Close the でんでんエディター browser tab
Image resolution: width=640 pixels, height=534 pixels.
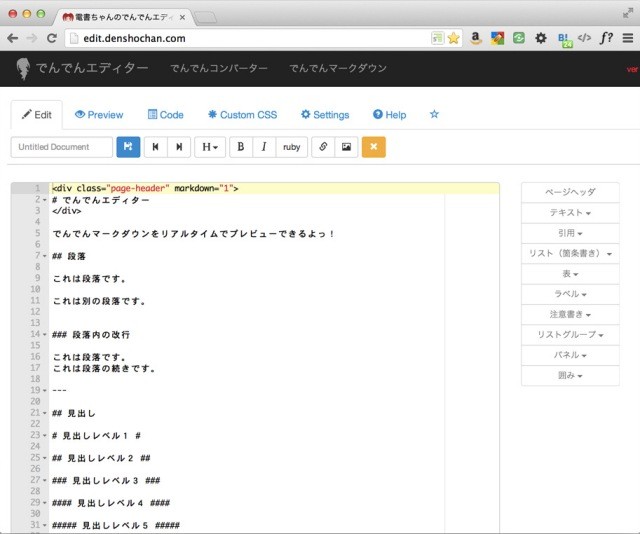(182, 17)
